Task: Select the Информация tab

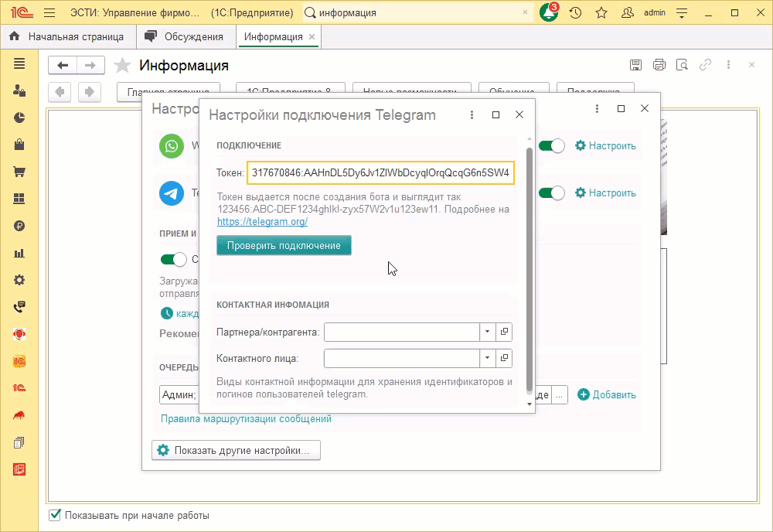Action: pos(273,36)
